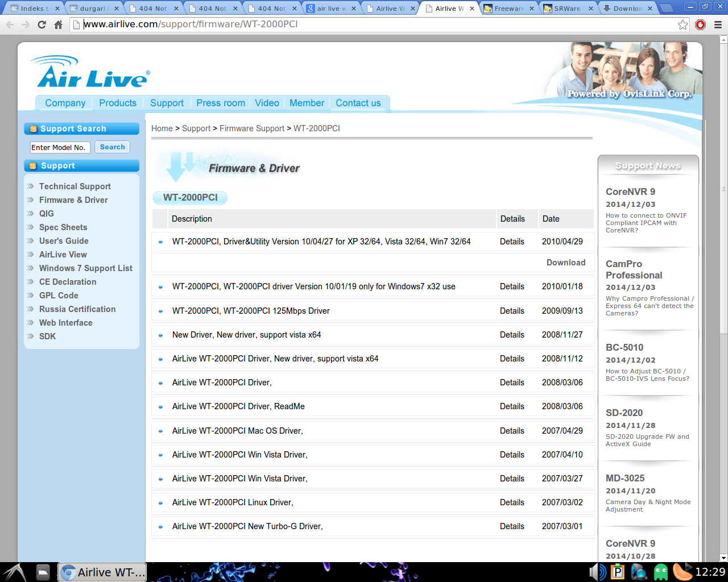Click the red adblock extension icon

tap(701, 24)
